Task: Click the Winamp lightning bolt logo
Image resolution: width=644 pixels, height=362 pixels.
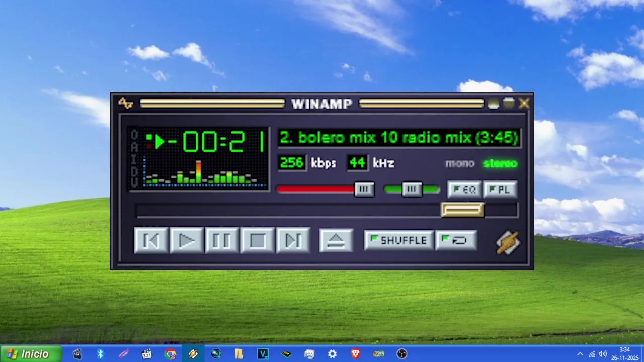Action: tap(508, 242)
